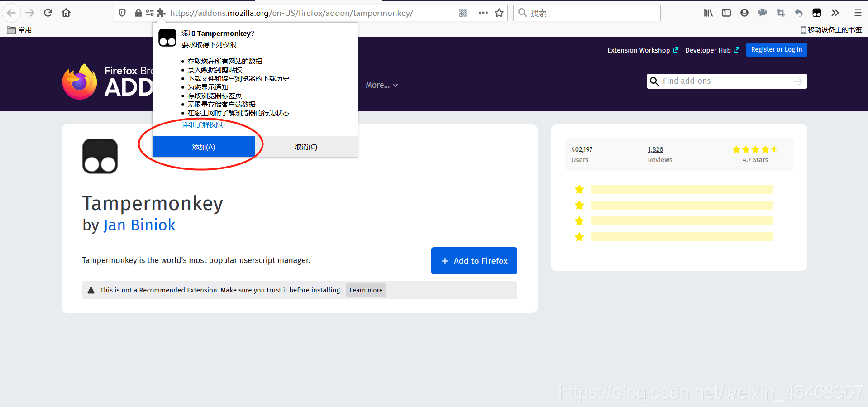Reload the current page

pos(48,13)
